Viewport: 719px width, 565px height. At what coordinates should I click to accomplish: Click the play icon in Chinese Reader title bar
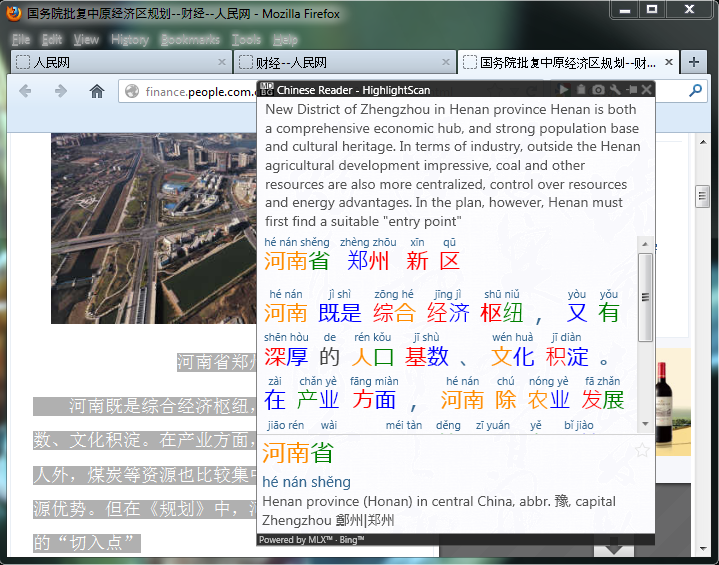pos(564,89)
